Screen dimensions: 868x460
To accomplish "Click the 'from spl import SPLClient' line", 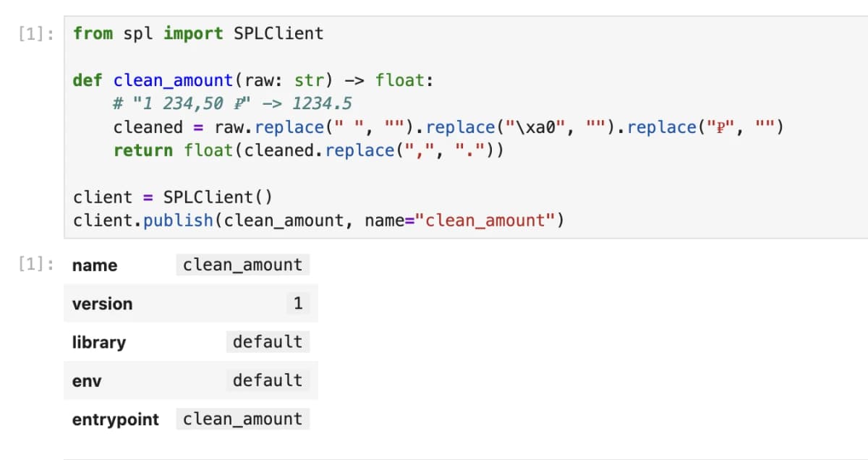I will (198, 33).
